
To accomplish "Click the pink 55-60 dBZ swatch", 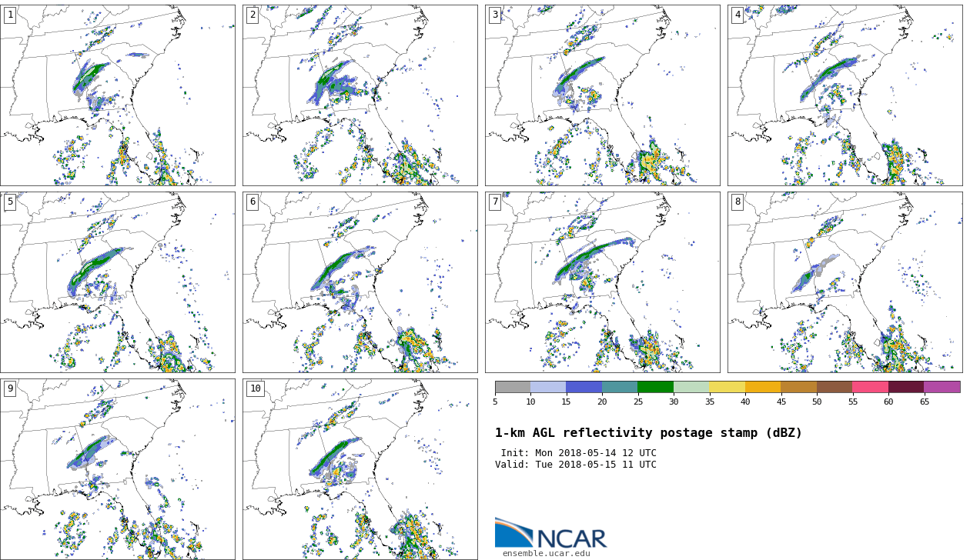I will click(x=871, y=387).
